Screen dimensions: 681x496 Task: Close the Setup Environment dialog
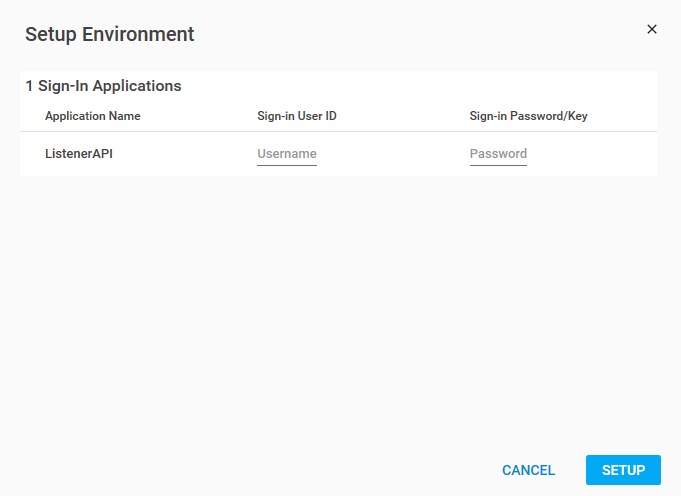pyautogui.click(x=652, y=29)
